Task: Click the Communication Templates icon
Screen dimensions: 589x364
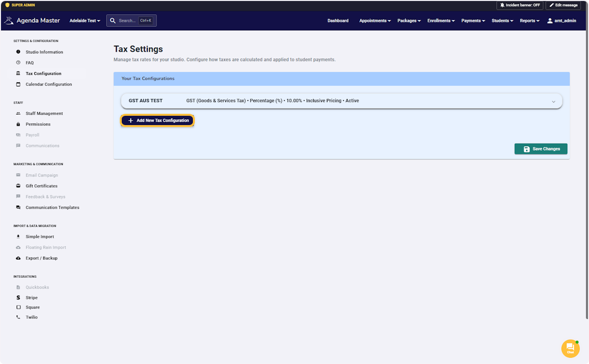Action: click(18, 208)
